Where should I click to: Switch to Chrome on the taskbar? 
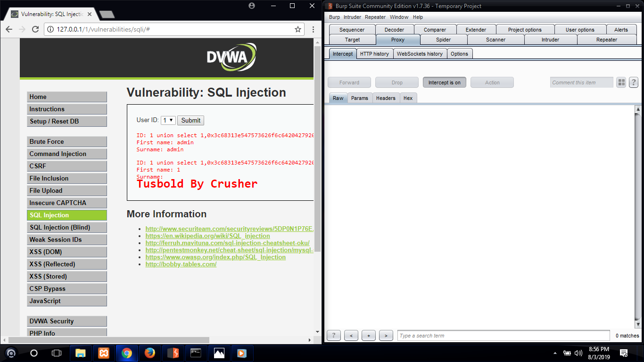127,353
